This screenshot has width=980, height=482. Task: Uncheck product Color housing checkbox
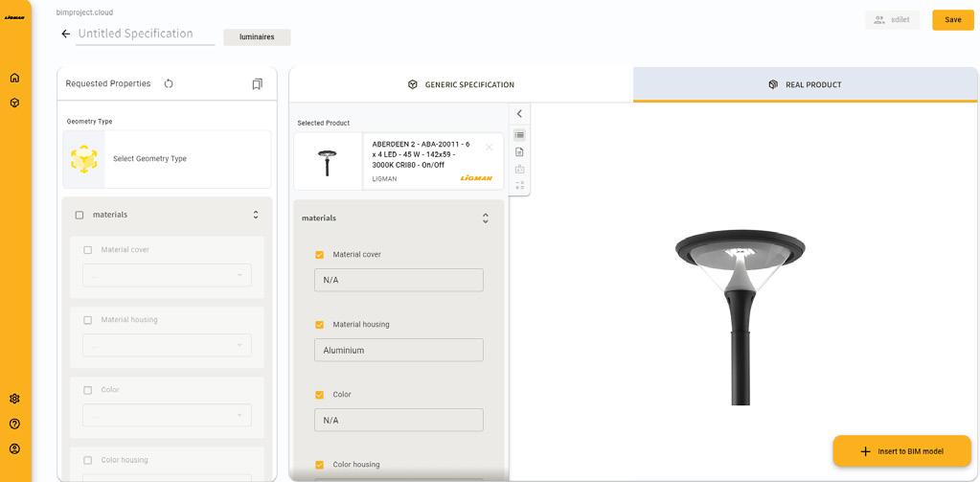tap(319, 465)
